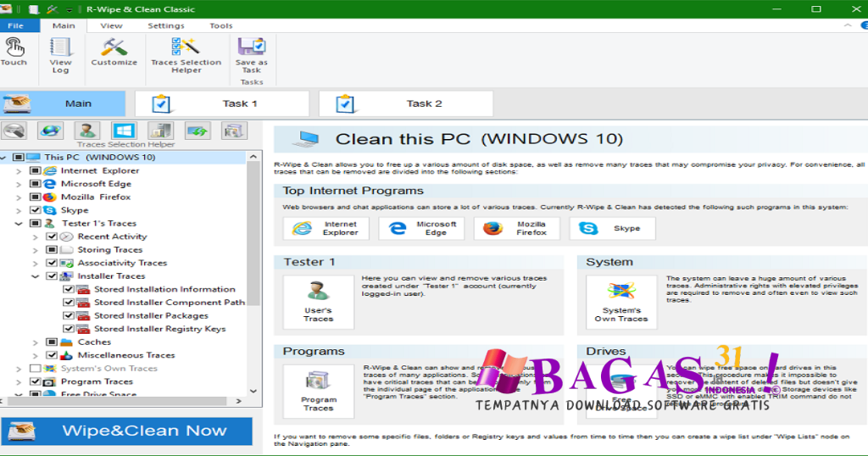868x456 pixels.
Task: Switch to the Tools ribbon tab
Action: (x=221, y=25)
